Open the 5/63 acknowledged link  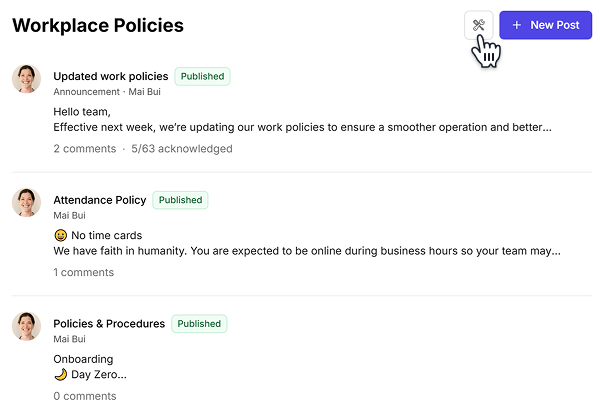pos(182,149)
